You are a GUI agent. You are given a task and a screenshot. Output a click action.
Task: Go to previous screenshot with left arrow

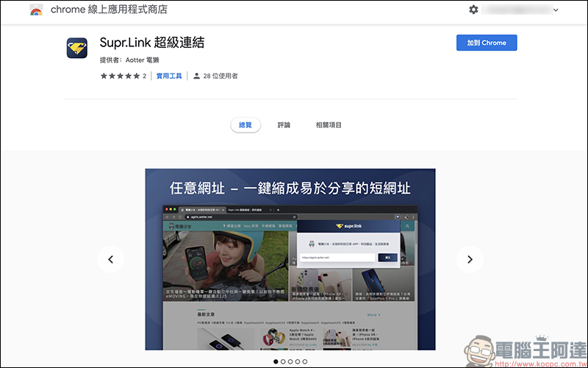click(111, 259)
